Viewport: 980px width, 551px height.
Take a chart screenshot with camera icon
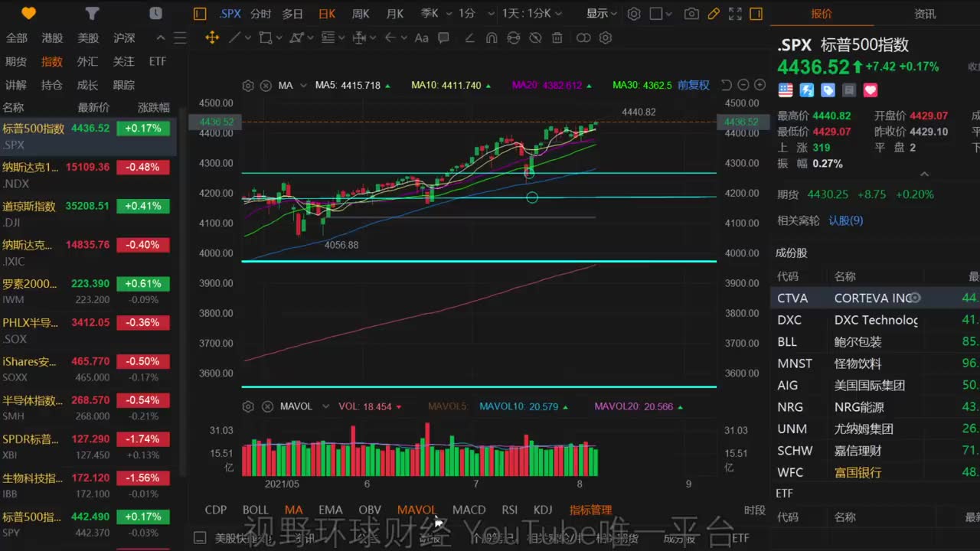pos(691,14)
